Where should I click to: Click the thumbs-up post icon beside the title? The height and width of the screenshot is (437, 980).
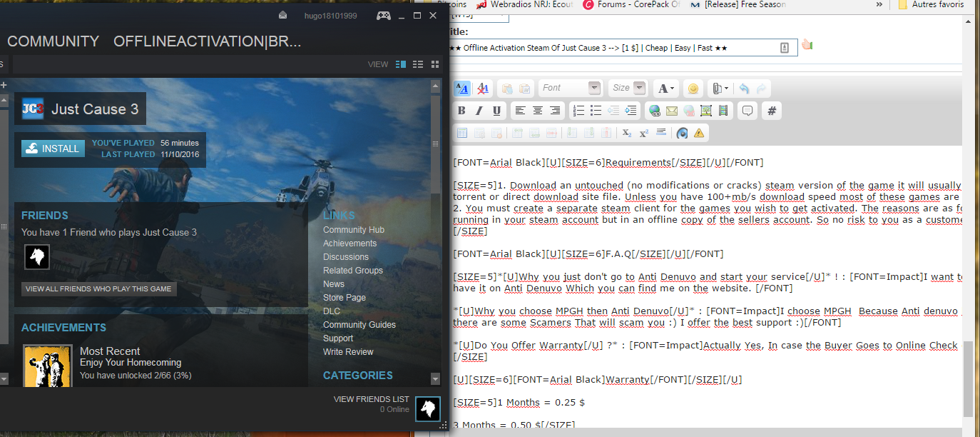[807, 46]
